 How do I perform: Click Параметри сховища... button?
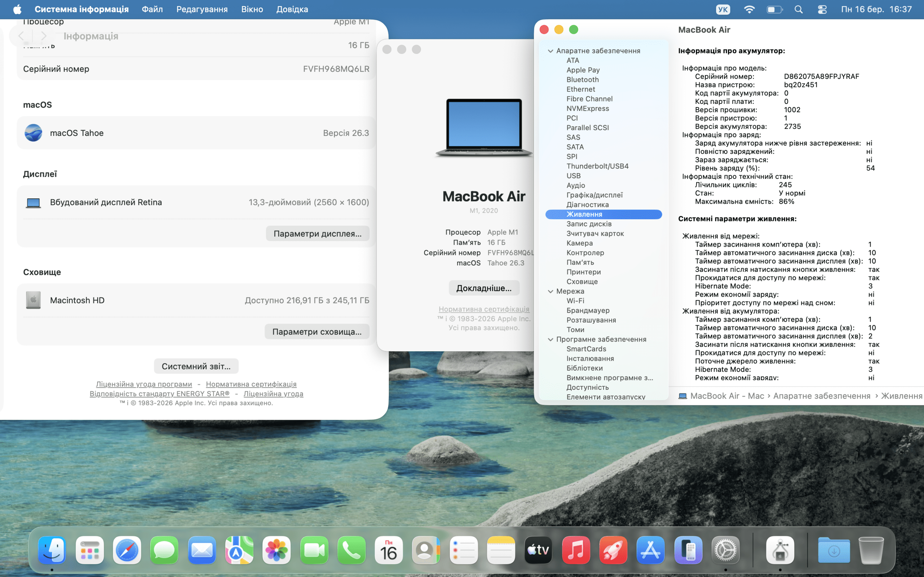coord(317,332)
